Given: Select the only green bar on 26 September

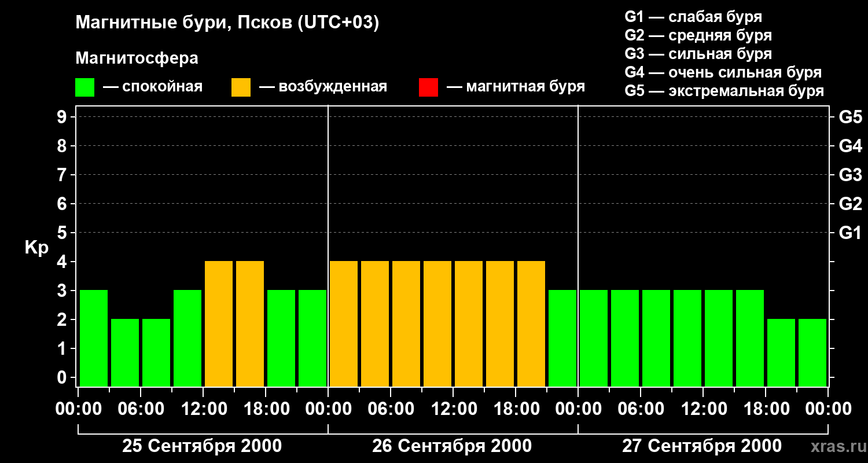Looking at the screenshot, I should click(562, 338).
